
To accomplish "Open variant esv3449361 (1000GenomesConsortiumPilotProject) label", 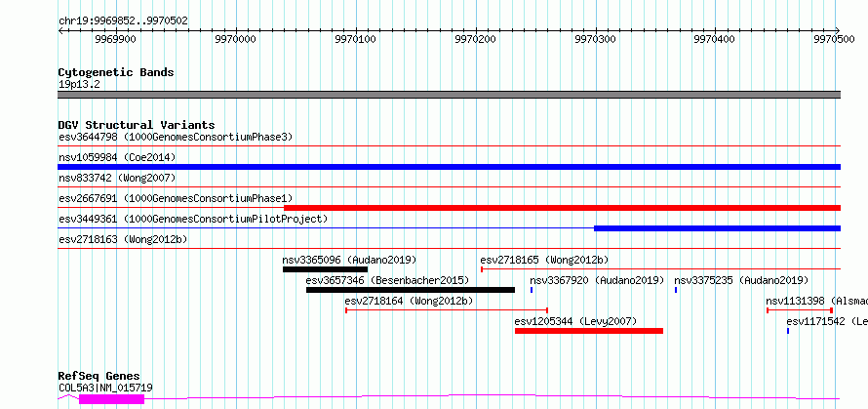I will [193, 219].
